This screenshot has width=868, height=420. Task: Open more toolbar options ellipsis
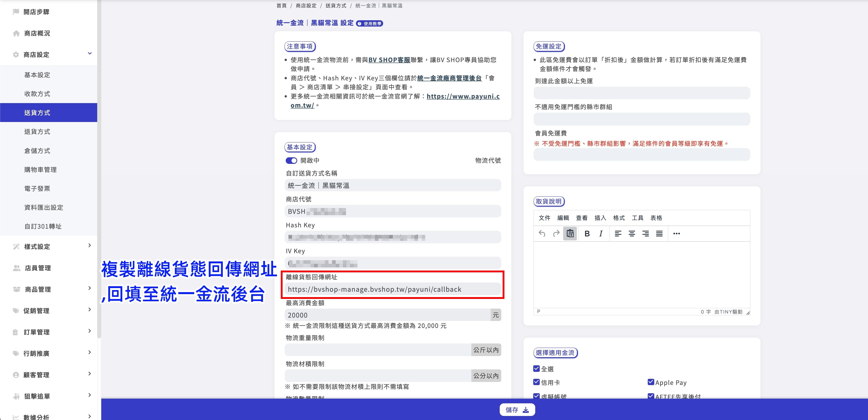pyautogui.click(x=677, y=234)
